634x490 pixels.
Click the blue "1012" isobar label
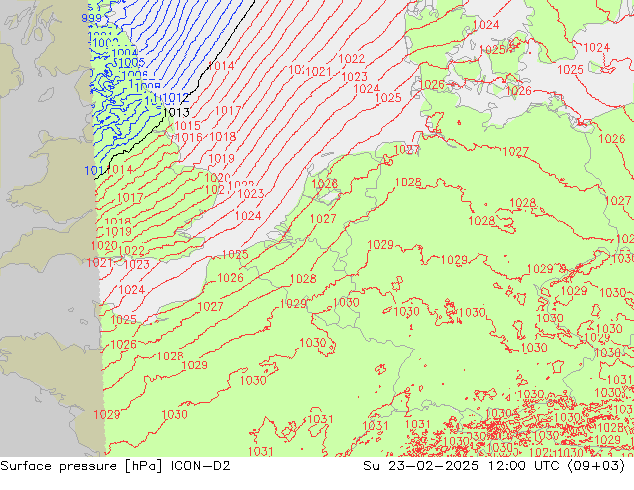tap(176, 97)
